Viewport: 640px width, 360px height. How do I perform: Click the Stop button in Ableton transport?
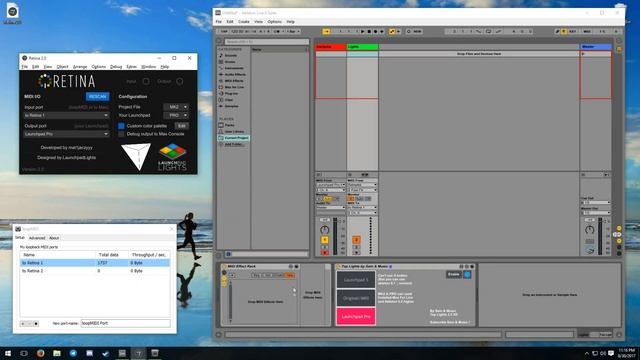(x=369, y=31)
